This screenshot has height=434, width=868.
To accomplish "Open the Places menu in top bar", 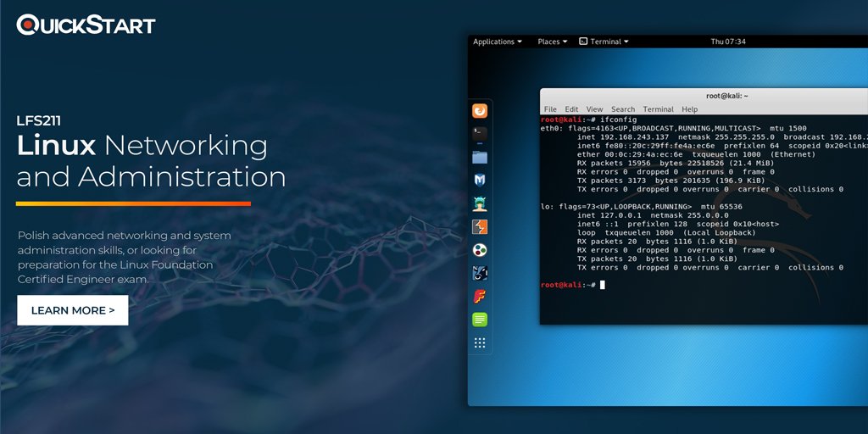I will click(x=553, y=42).
